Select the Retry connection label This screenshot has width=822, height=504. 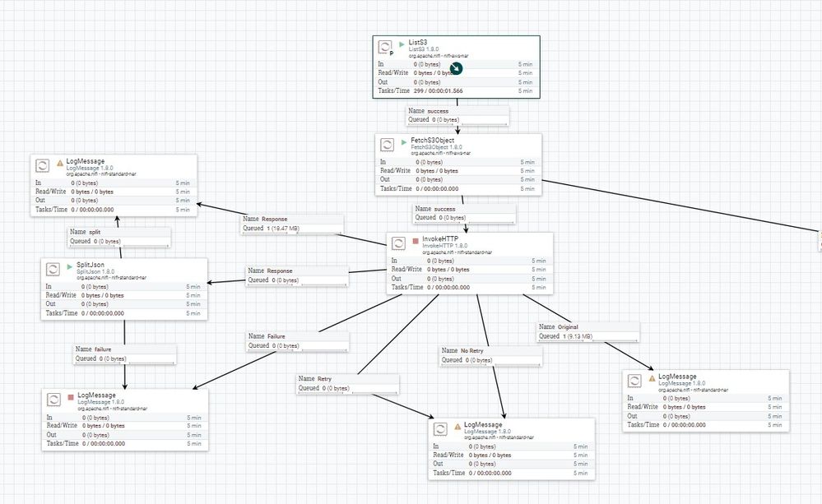(x=347, y=383)
